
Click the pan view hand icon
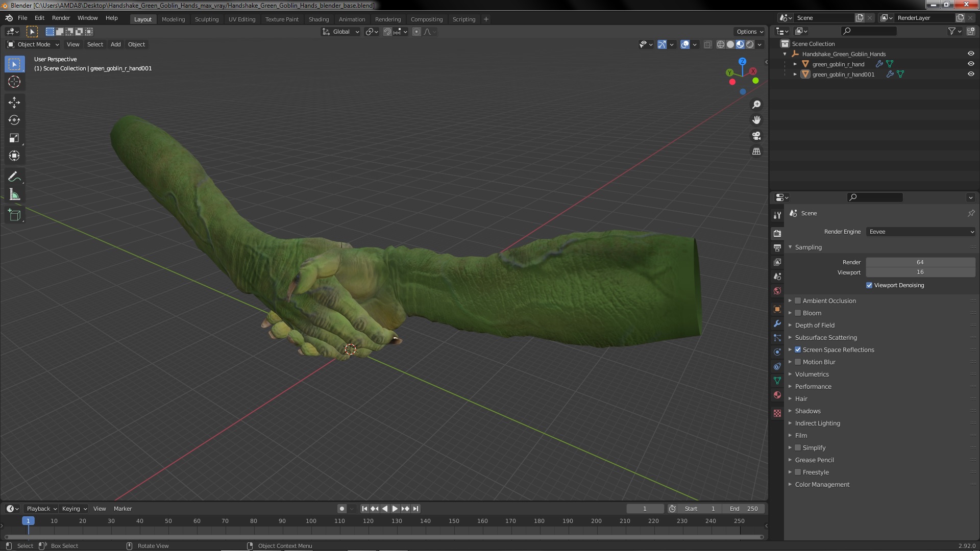756,120
